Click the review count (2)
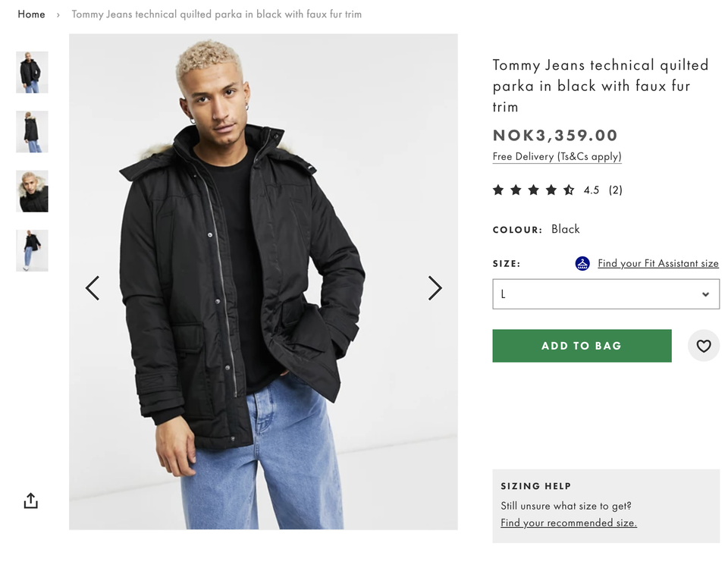 pos(615,190)
